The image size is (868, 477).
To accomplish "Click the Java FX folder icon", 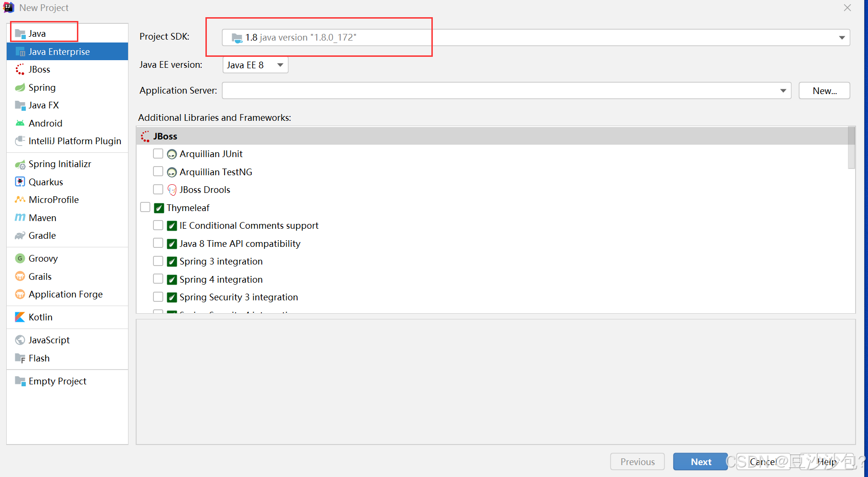I will click(20, 105).
